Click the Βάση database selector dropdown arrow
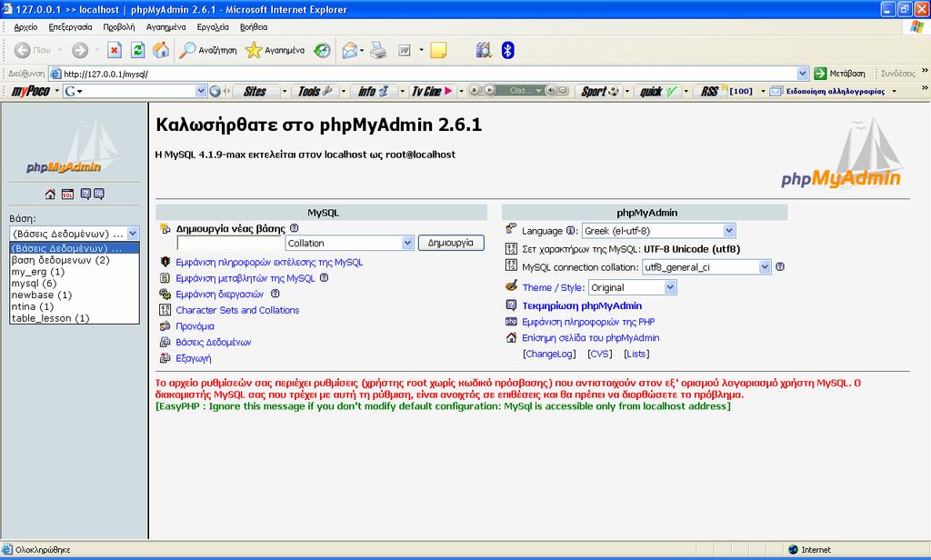 click(133, 234)
